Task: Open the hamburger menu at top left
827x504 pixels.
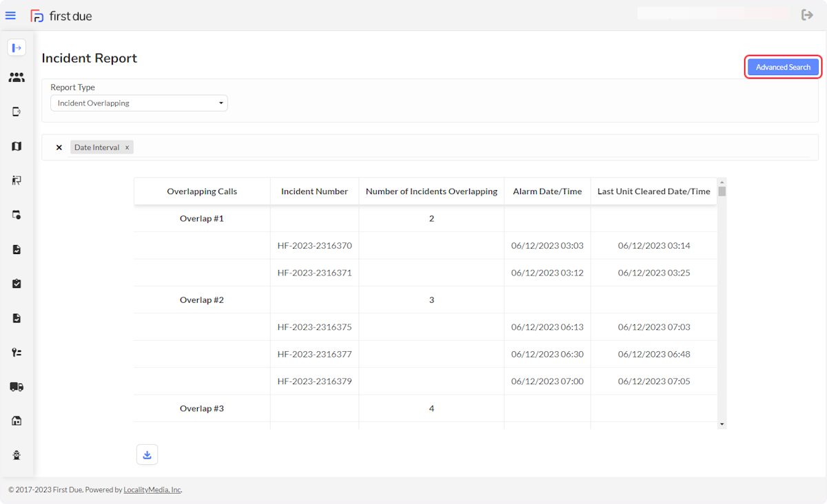Action: [10, 15]
